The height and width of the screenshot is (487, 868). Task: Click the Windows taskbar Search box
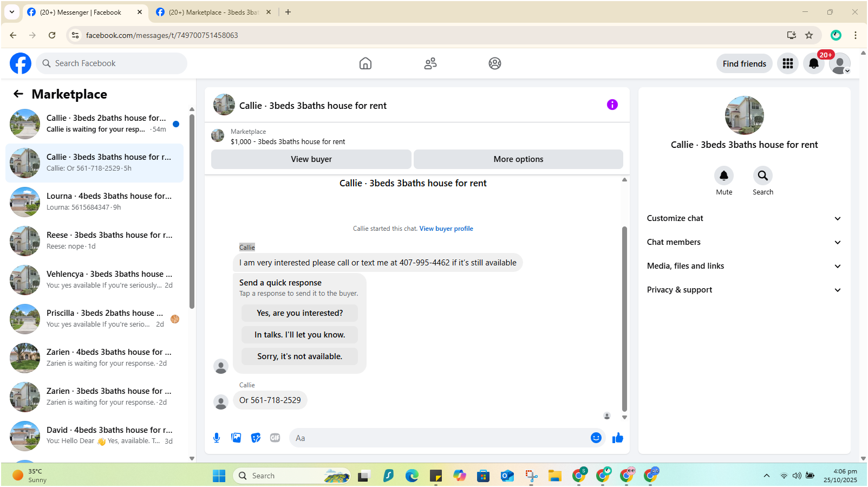click(x=292, y=476)
